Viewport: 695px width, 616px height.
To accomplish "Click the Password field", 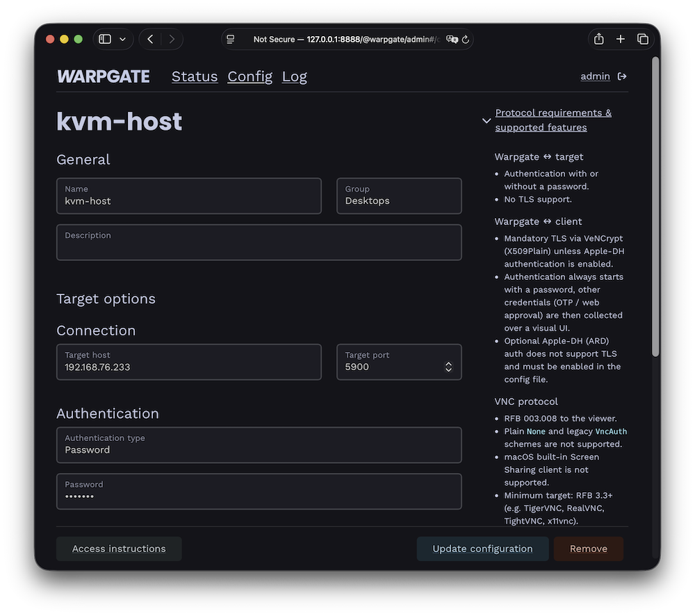I will tap(259, 492).
